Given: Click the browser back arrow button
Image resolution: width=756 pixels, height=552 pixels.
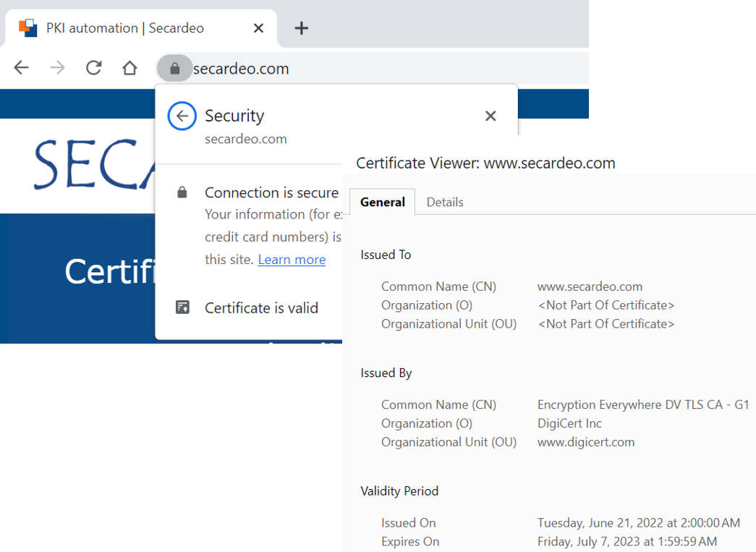Looking at the screenshot, I should [x=22, y=68].
